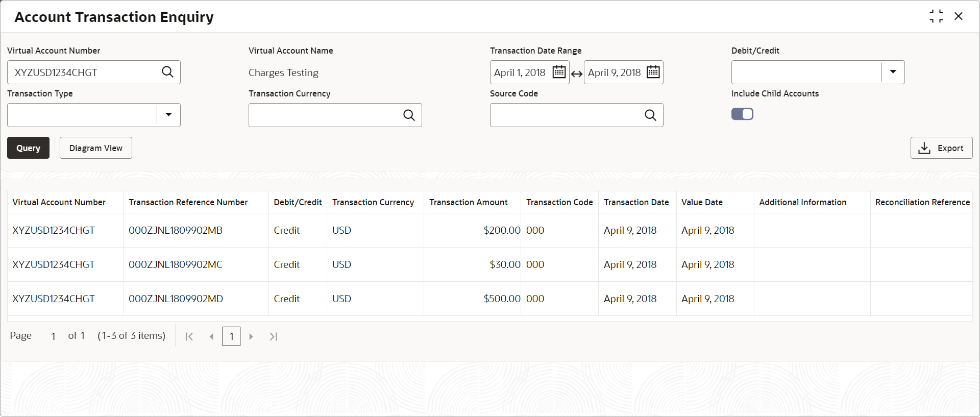The image size is (980, 417).
Task: Sort by the Transaction Amount column header
Action: pos(468,202)
